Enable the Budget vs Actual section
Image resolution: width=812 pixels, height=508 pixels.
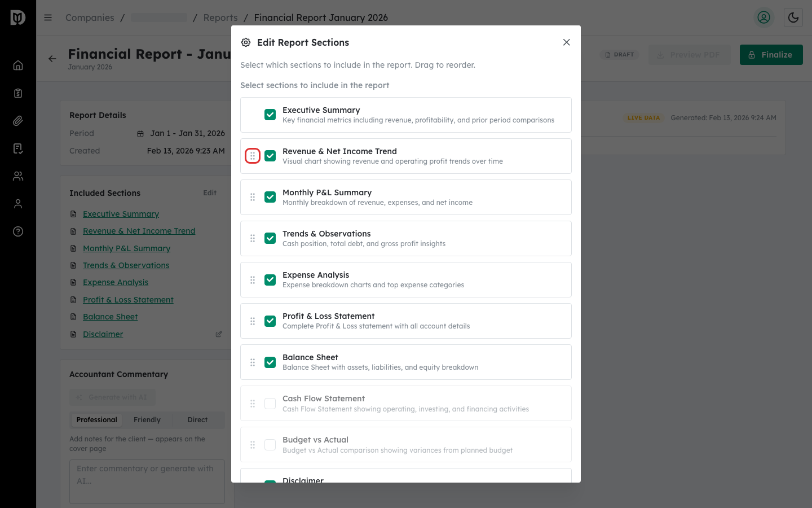click(x=270, y=444)
